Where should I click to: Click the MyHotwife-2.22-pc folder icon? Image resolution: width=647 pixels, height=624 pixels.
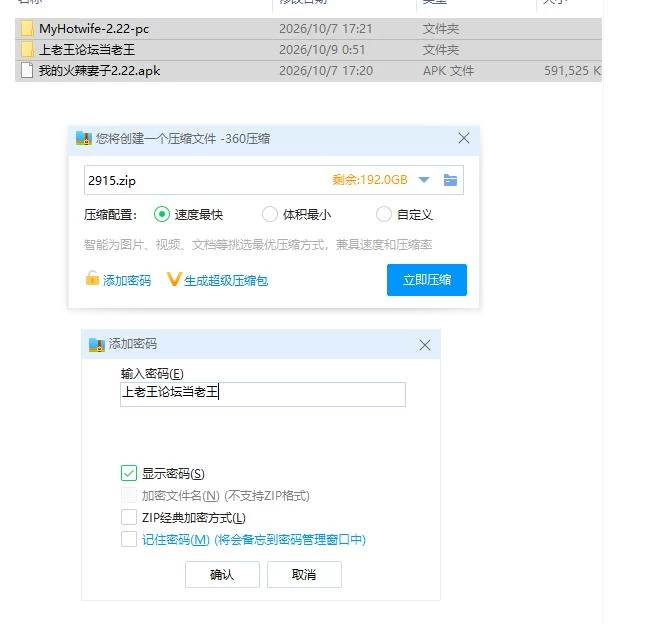[27, 28]
